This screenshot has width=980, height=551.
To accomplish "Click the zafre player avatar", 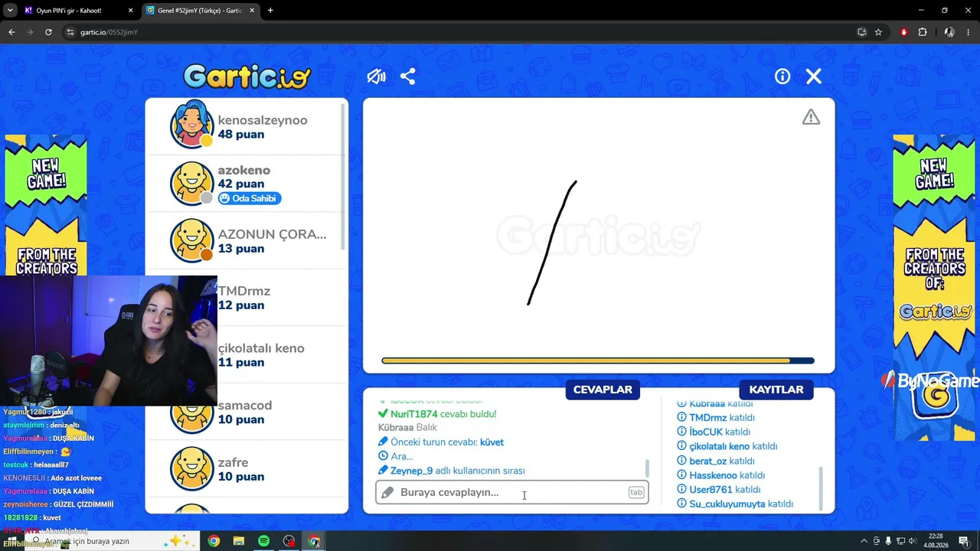I will [x=191, y=468].
